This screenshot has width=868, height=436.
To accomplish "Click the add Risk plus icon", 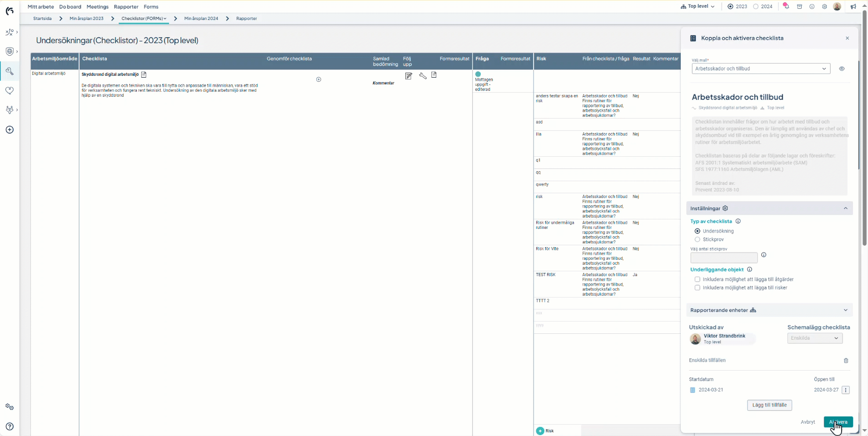I will (540, 431).
